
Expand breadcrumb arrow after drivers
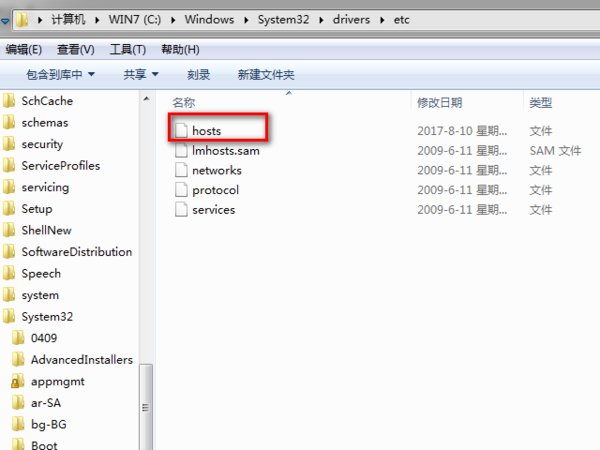coord(382,20)
